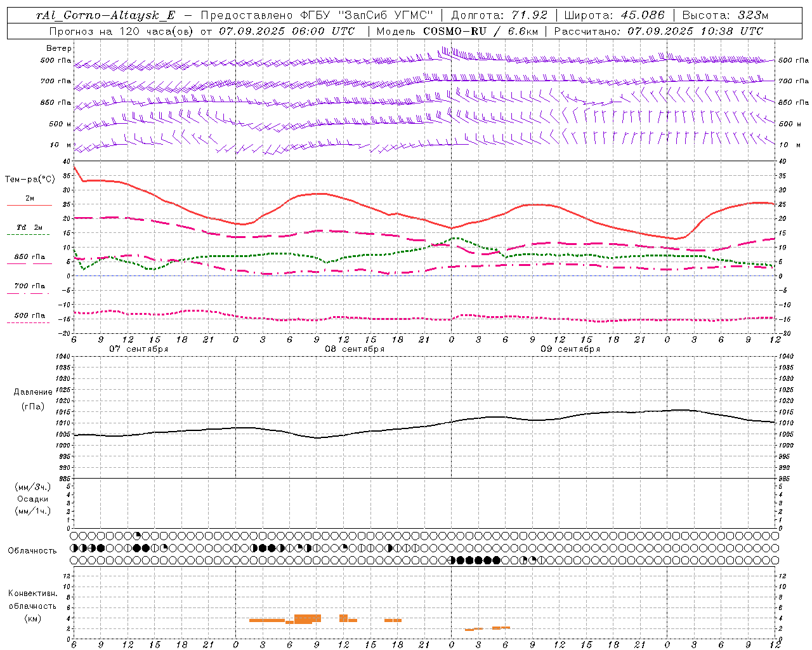Click "Прогноз на 120 часа(ов)" forecast text
Screen dimensions: 812x650
122,31
